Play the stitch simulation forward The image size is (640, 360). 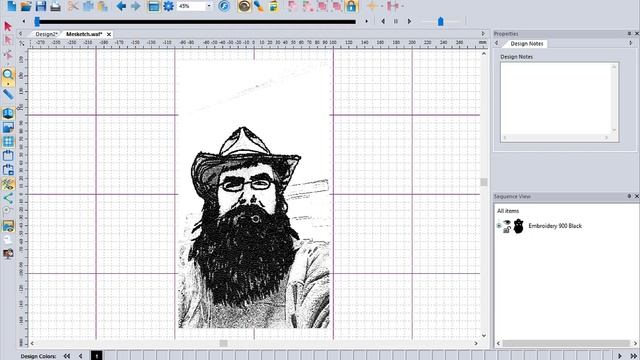pos(409,21)
